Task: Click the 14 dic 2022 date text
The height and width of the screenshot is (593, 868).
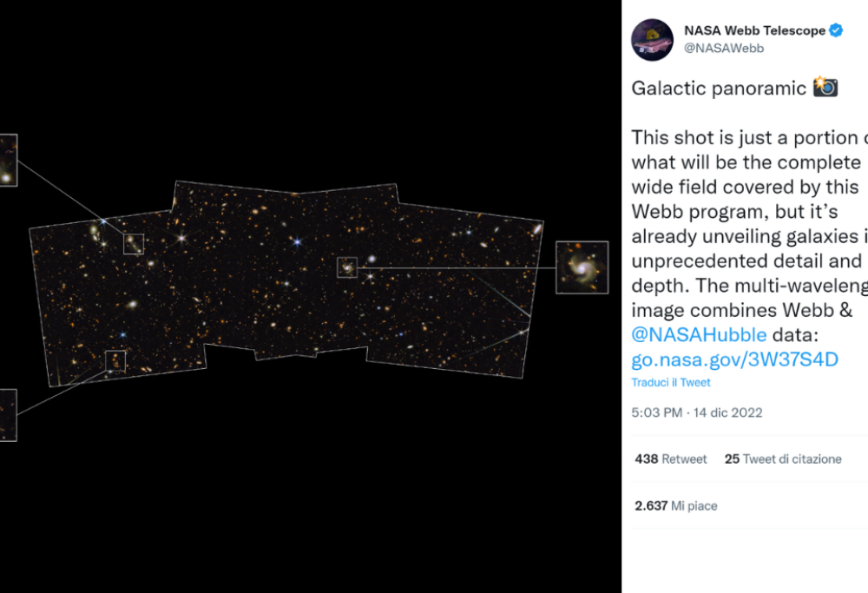Action: pos(727,412)
